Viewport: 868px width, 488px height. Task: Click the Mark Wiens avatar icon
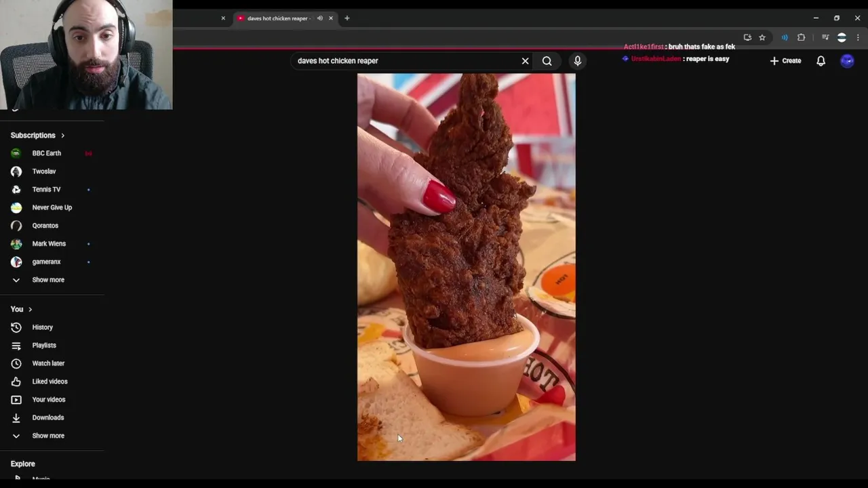16,244
